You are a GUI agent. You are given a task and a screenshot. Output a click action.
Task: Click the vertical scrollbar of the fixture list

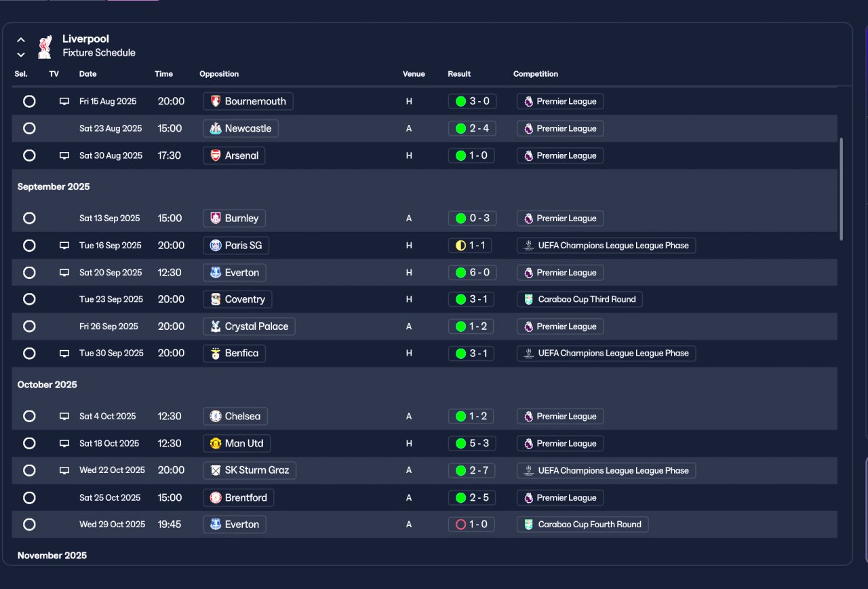click(842, 189)
